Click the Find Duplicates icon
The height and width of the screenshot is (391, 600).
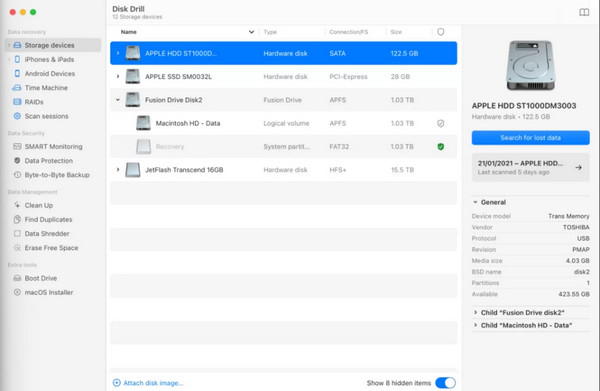[17, 219]
